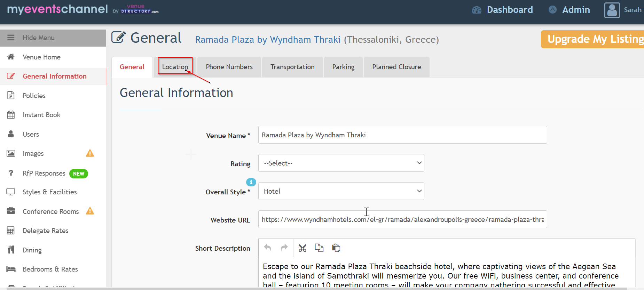Click the user avatar icon beside Sarah
The width and height of the screenshot is (644, 290).
(612, 10)
